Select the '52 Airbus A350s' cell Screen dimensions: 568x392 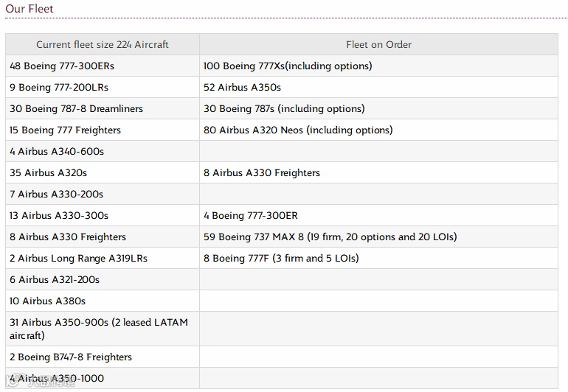242,87
